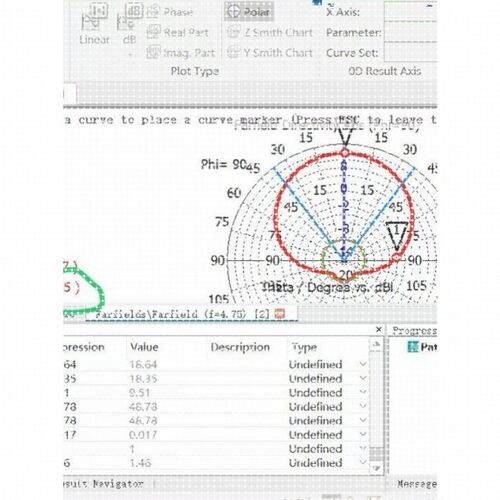Screen dimensions: 500x500
Task: Switch to the Result Navigator tab
Action: point(104,483)
